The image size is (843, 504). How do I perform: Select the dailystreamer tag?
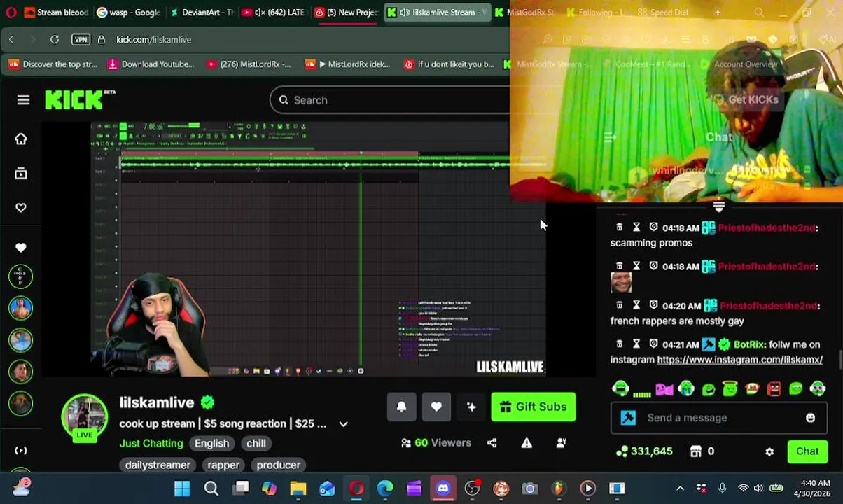pos(158,465)
